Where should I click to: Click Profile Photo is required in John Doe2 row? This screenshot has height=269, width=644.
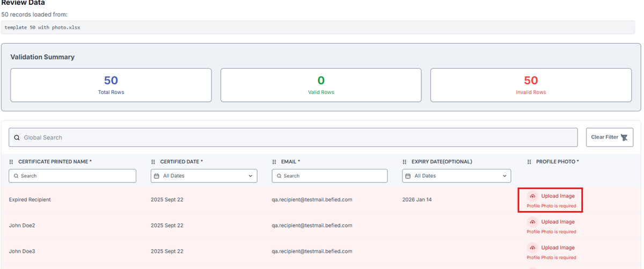(551, 232)
